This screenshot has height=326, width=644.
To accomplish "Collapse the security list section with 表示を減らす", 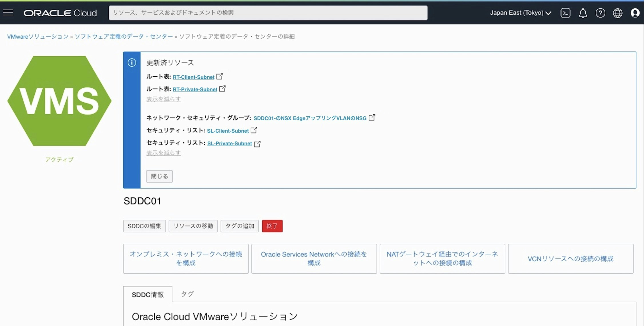I will [163, 153].
